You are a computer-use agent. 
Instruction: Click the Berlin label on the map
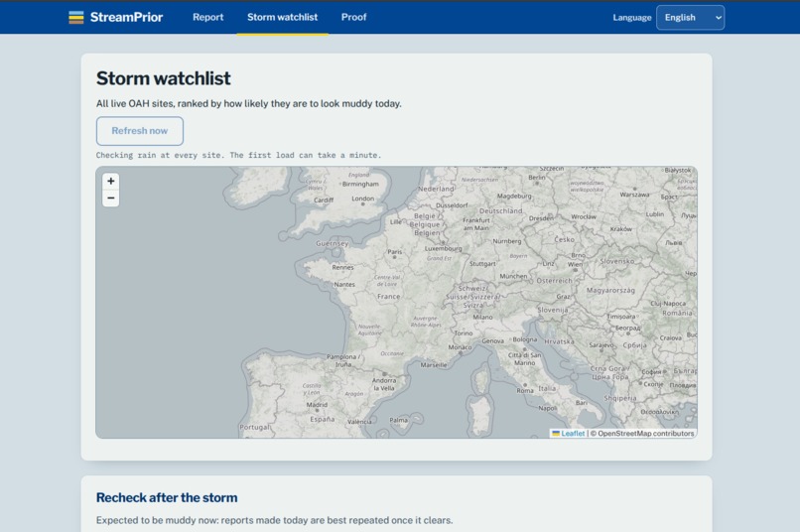coord(537,177)
